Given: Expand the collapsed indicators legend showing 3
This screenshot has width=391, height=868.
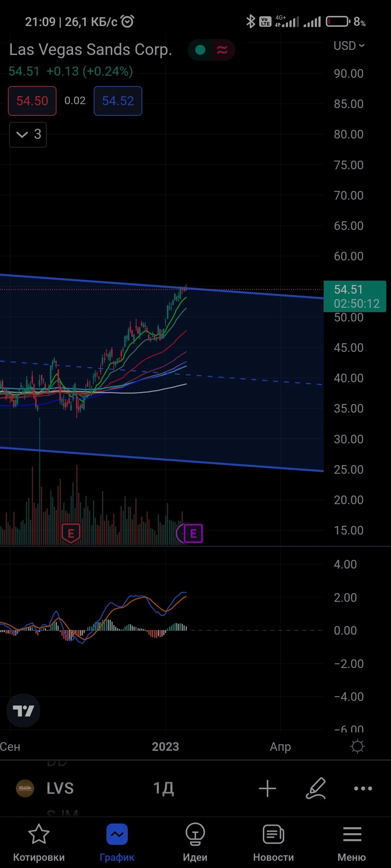Looking at the screenshot, I should (28, 135).
